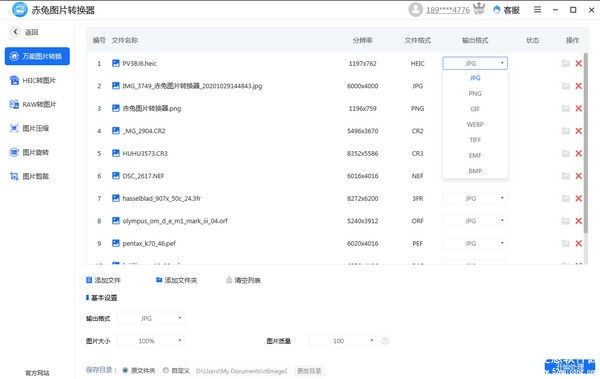
Task: Switch to HEIC转图片 in sidebar
Action: [33, 80]
